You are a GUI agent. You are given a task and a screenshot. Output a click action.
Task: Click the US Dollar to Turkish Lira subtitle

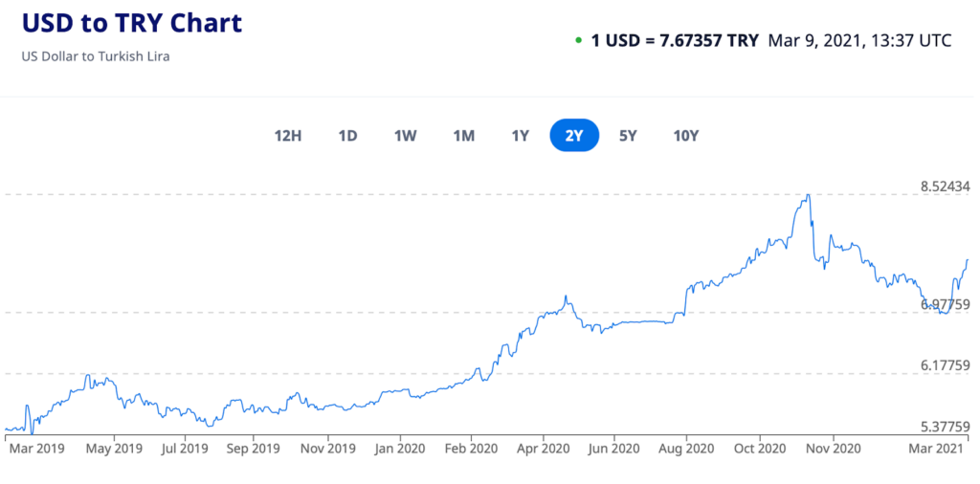coord(96,56)
